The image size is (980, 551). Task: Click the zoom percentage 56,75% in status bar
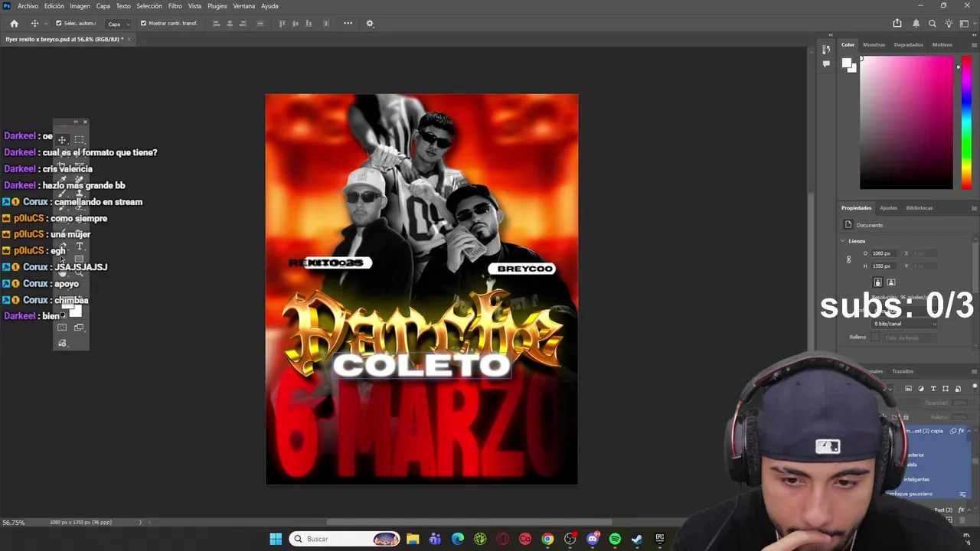14,523
